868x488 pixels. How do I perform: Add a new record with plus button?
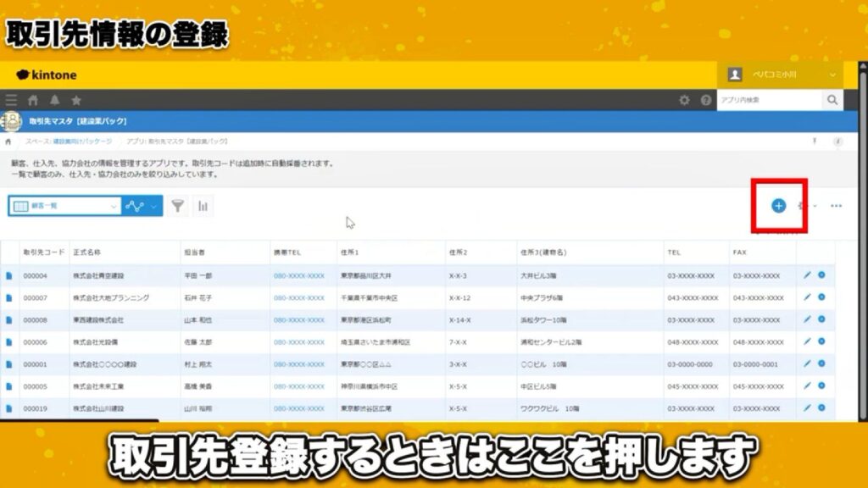tap(778, 206)
